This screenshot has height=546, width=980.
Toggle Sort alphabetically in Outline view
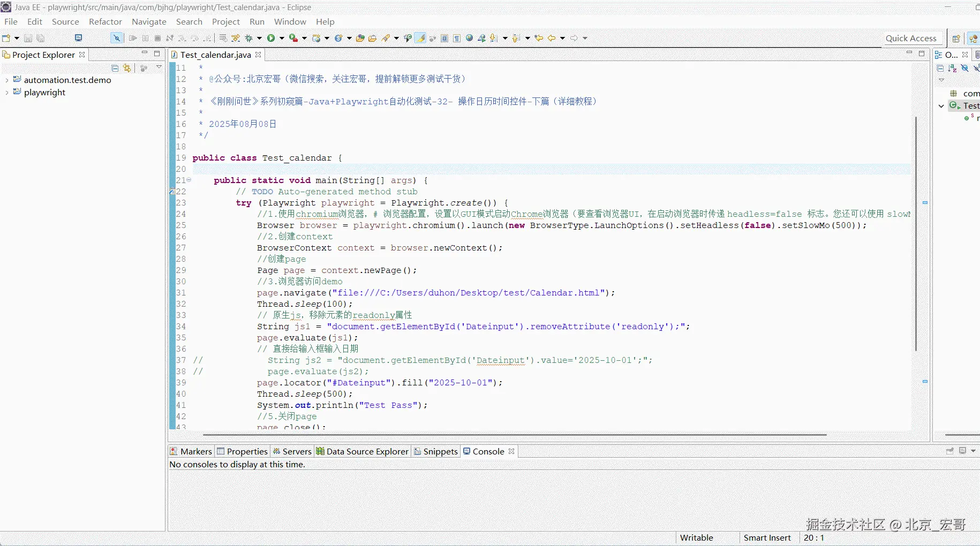pyautogui.click(x=952, y=68)
